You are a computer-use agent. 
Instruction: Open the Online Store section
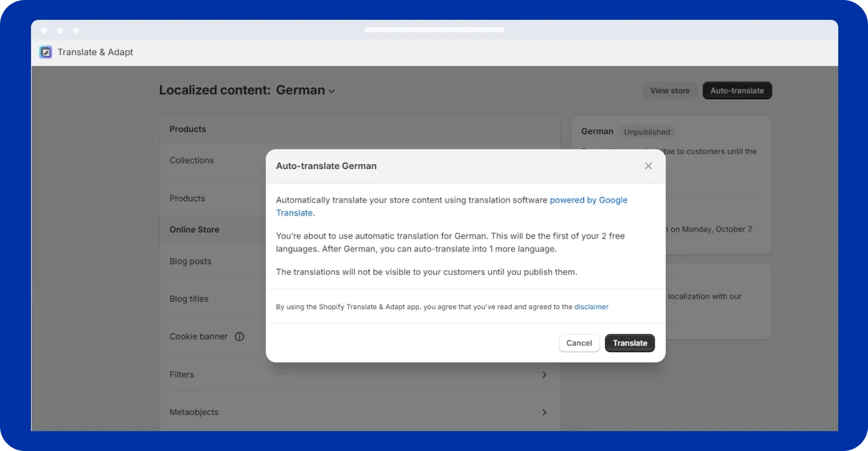click(195, 229)
